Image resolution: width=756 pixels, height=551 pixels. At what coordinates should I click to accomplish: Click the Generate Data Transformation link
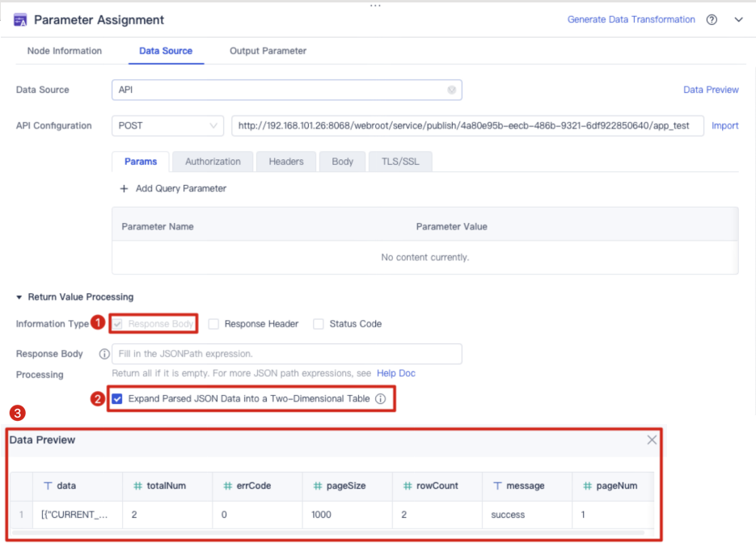[x=631, y=19]
